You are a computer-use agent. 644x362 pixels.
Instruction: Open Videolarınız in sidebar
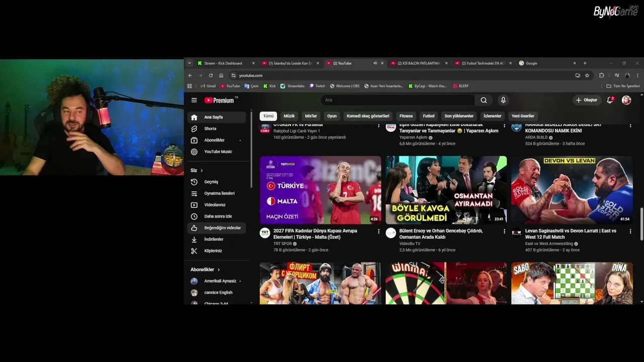pos(217,205)
